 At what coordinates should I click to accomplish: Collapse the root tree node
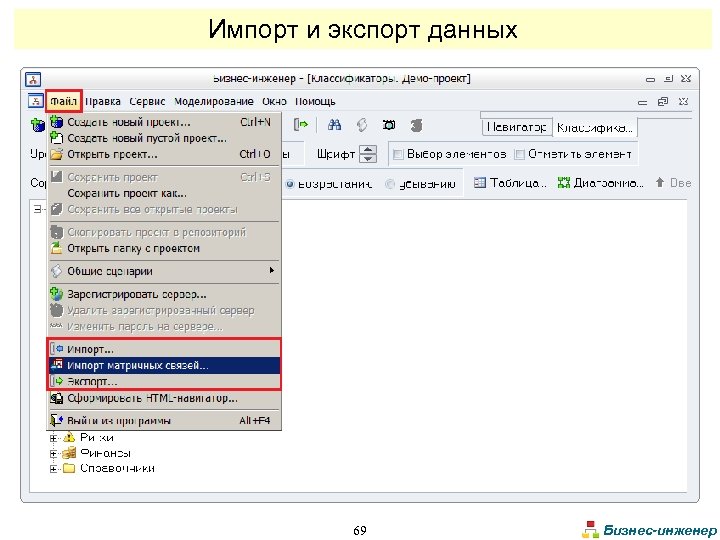38,209
